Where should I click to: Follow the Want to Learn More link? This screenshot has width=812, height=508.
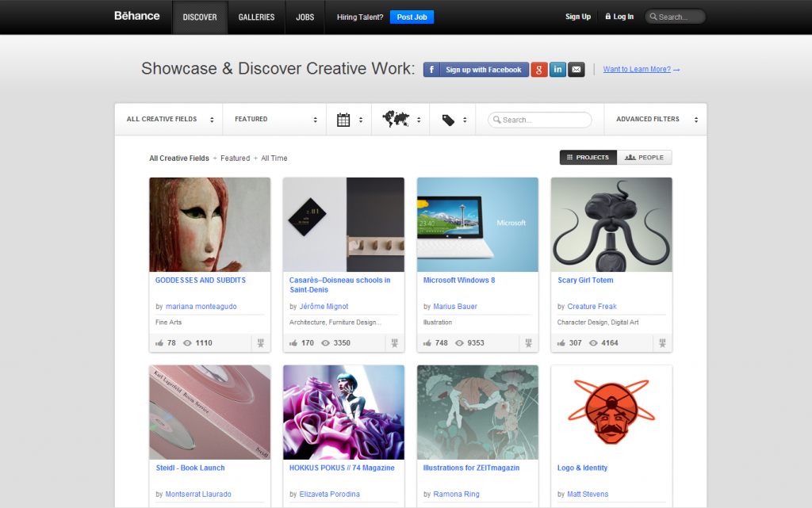click(637, 69)
